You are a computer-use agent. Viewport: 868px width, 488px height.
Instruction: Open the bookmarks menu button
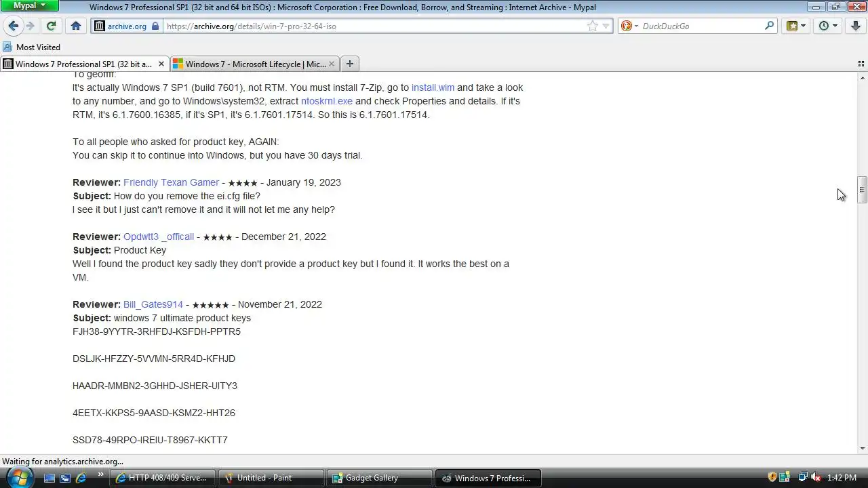pos(791,26)
